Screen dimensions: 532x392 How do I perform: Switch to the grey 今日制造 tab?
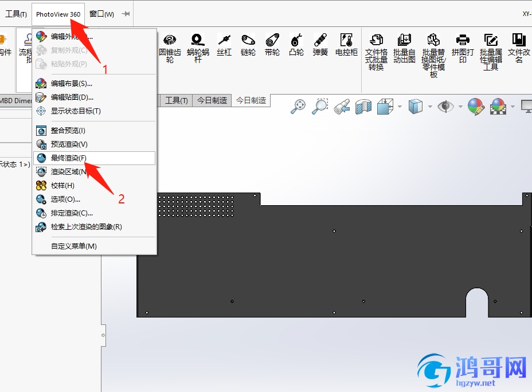click(x=212, y=101)
